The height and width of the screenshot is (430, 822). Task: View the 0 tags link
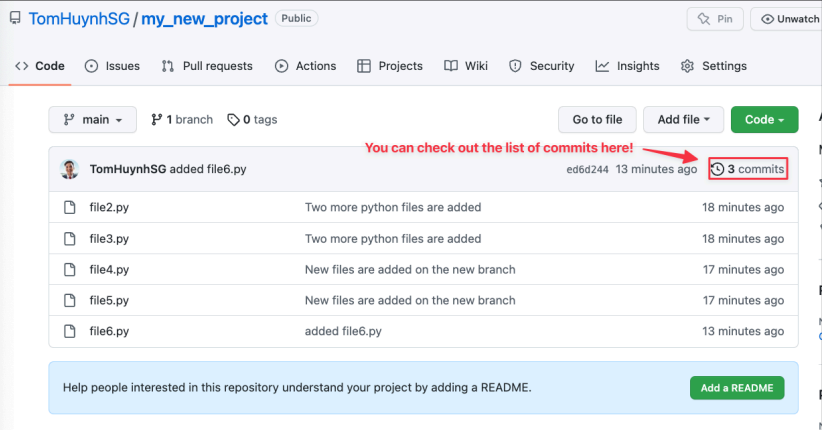[252, 120]
